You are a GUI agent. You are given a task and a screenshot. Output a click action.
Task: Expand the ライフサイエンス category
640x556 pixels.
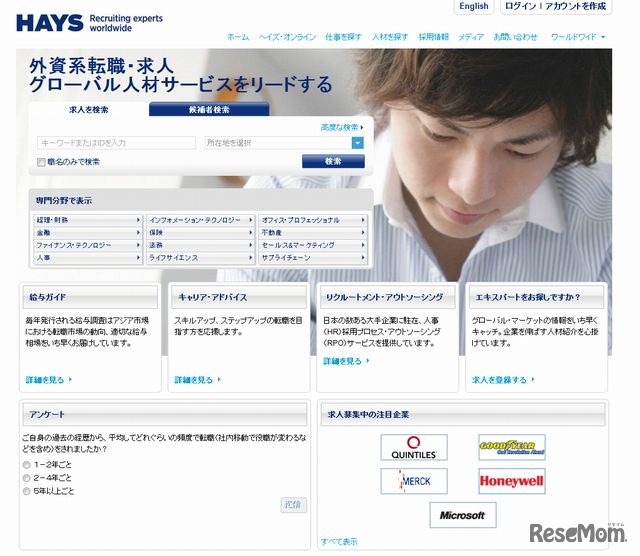click(201, 258)
